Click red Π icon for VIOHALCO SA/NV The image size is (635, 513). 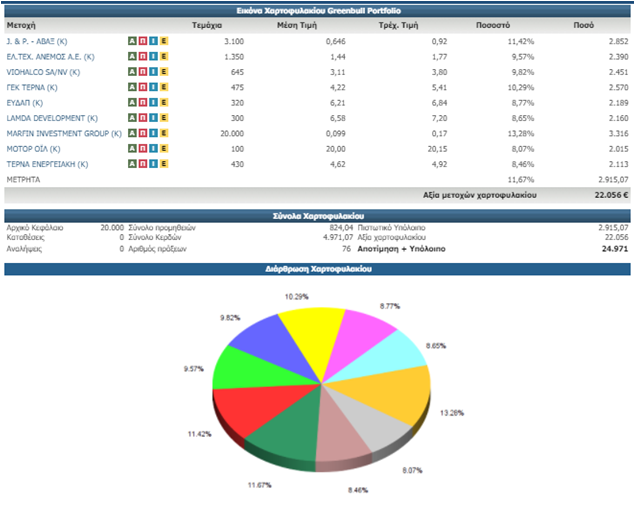pos(143,72)
